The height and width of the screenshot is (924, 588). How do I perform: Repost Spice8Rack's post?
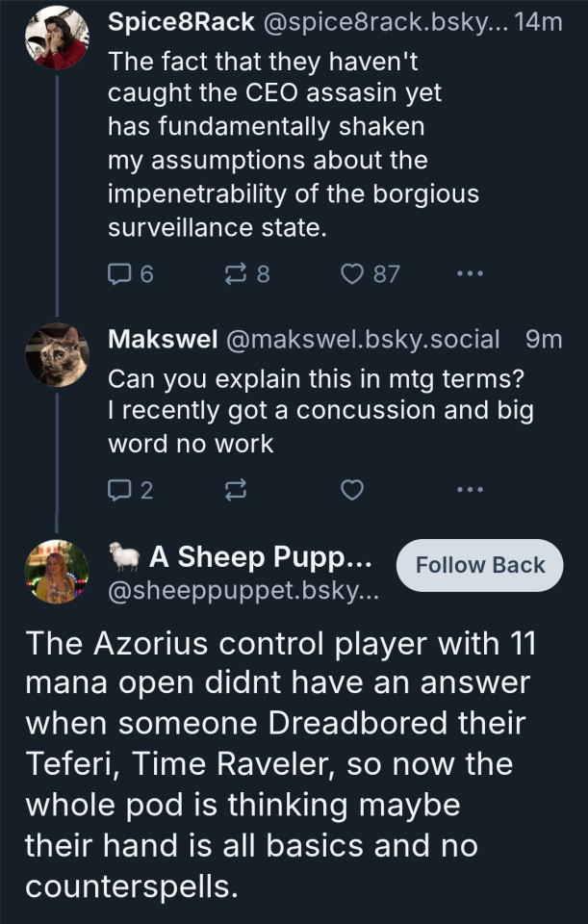235,274
